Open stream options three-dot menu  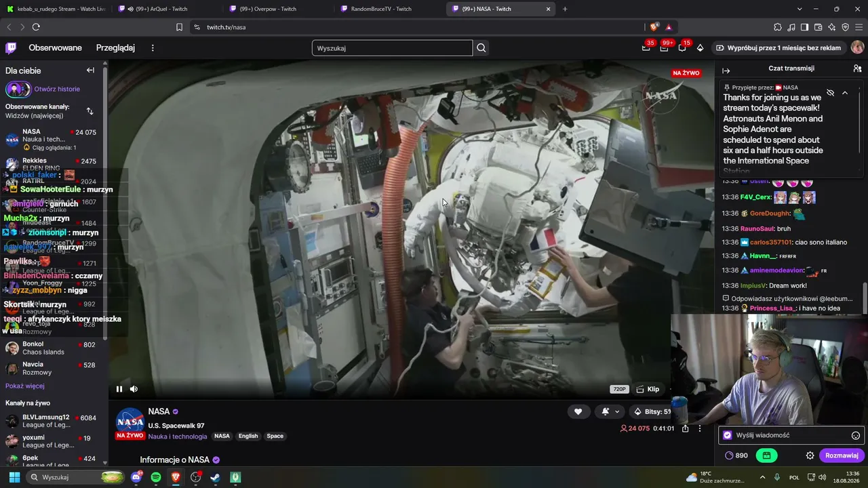[x=700, y=428]
